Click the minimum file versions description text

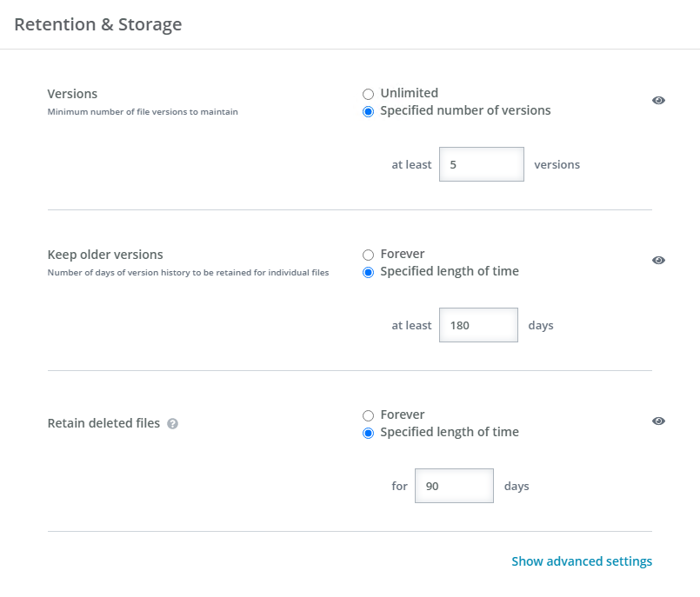click(x=143, y=112)
